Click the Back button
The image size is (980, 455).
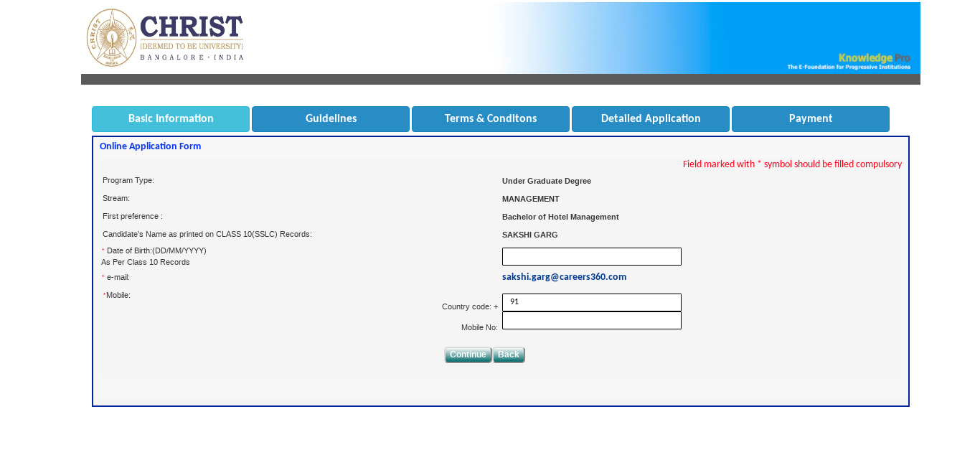[508, 354]
